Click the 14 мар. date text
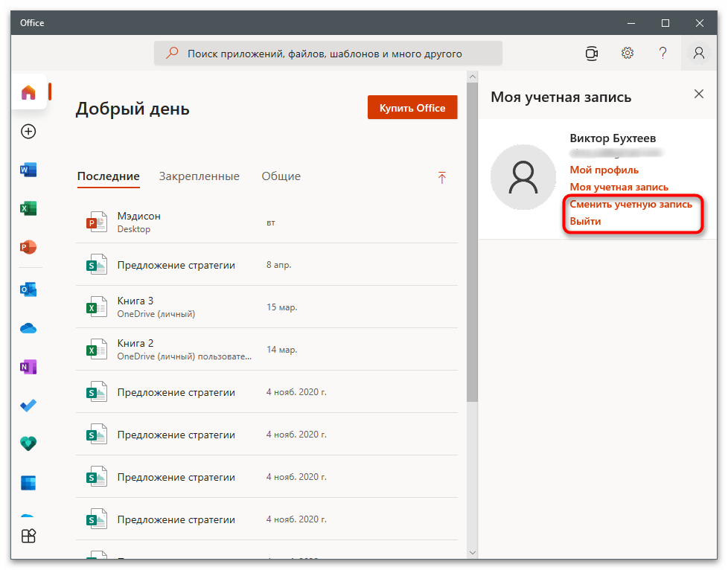The image size is (728, 570). (x=282, y=350)
